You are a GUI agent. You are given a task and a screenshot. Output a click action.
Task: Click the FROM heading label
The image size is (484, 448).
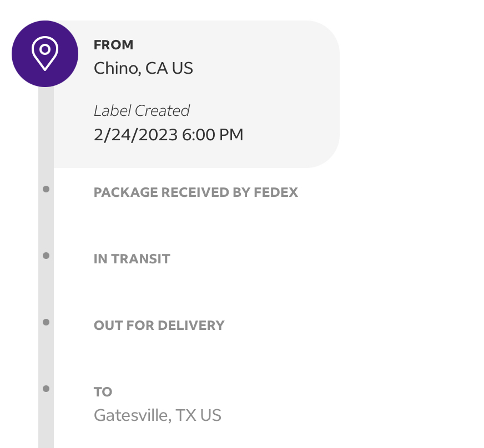[113, 45]
